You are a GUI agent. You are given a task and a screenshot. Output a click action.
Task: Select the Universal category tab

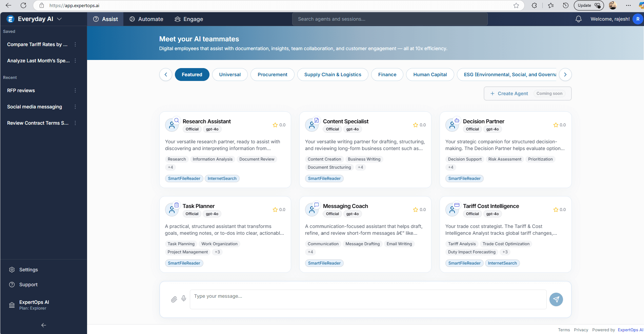[x=230, y=75]
